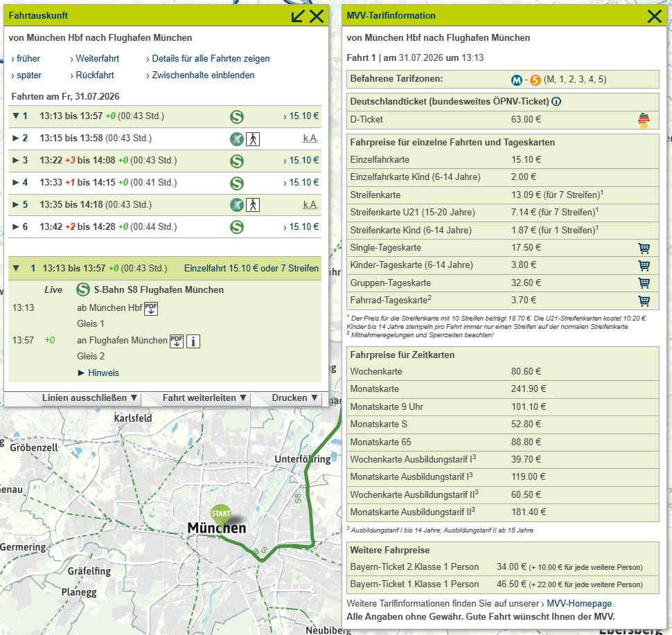
Task: Close the MVV-Tarifinformation panel
Action: (655, 17)
